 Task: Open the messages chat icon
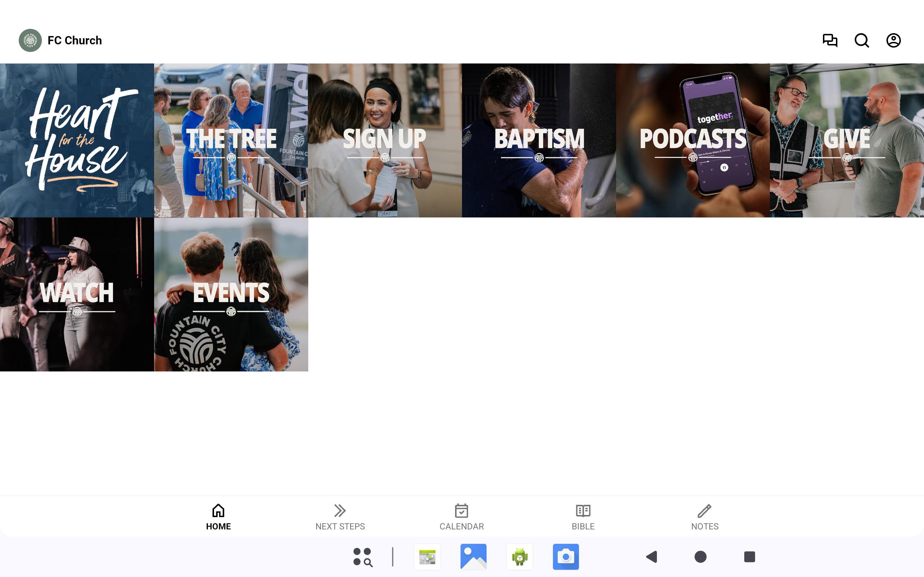point(830,40)
